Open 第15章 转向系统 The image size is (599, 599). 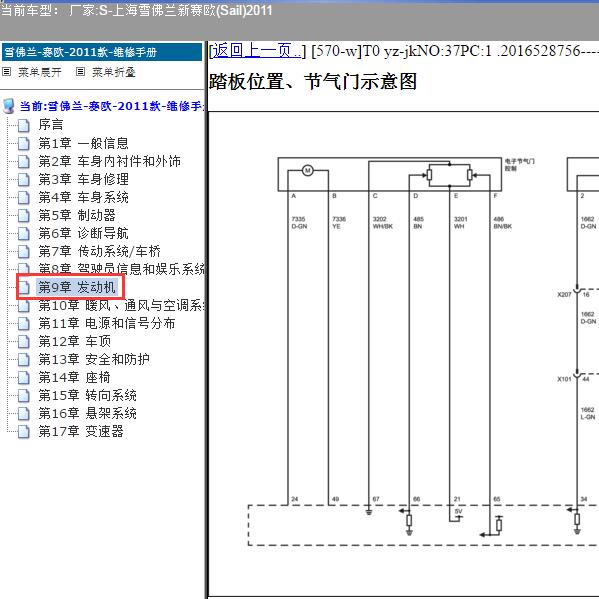coord(87,395)
